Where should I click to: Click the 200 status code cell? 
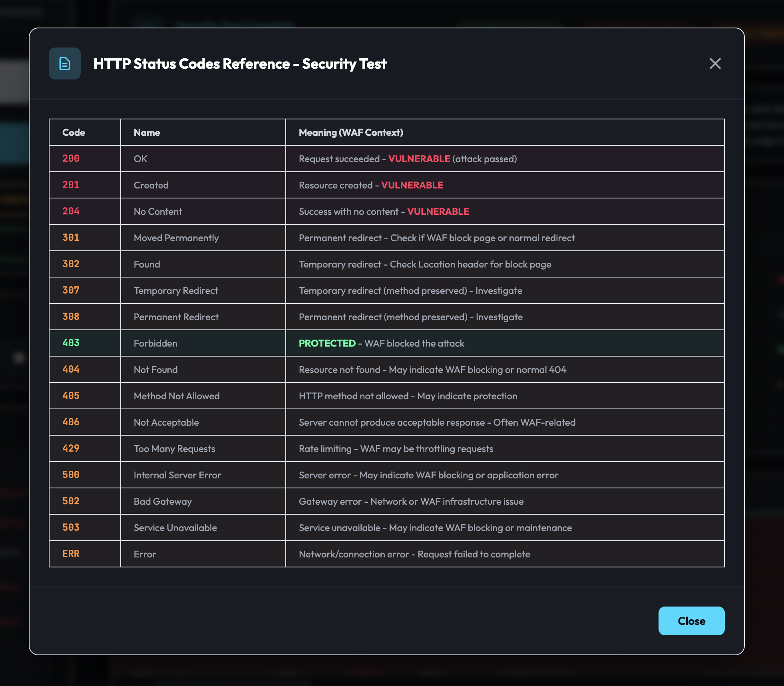pyautogui.click(x=71, y=159)
